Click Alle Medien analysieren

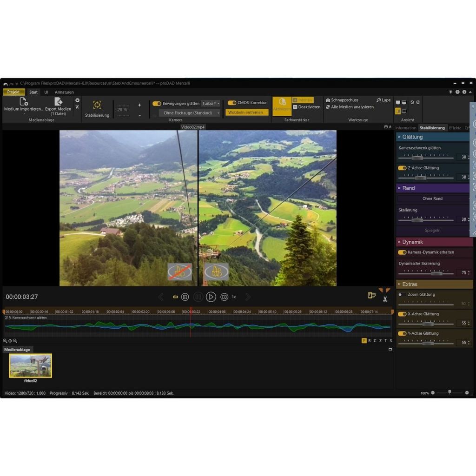(350, 107)
